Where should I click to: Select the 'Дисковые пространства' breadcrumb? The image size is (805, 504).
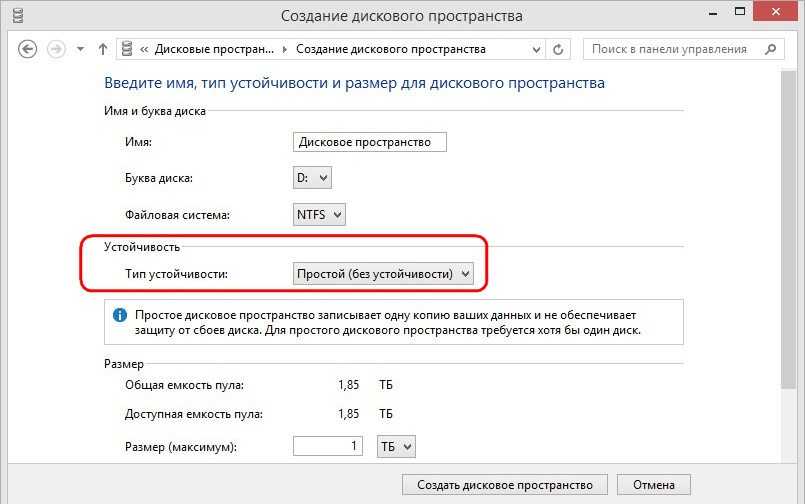click(x=212, y=49)
